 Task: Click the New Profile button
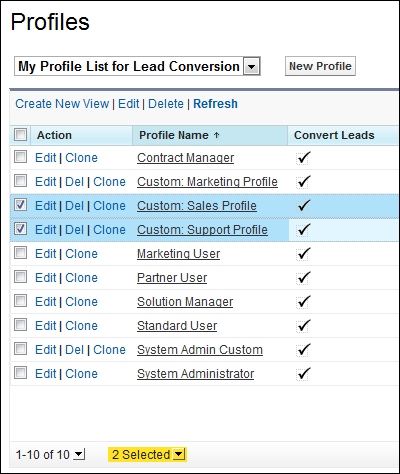point(320,66)
